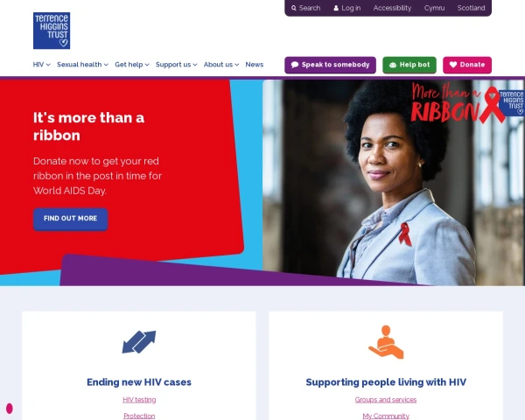The image size is (525, 420).
Task: Click the blue double arrows icon
Action: [x=139, y=342]
